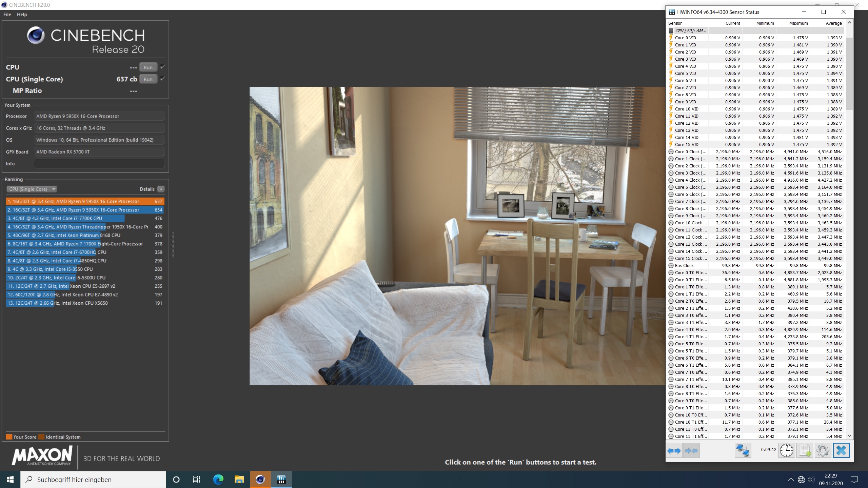Open the Help menu
The width and height of the screenshot is (868, 488).
pyautogui.click(x=22, y=15)
